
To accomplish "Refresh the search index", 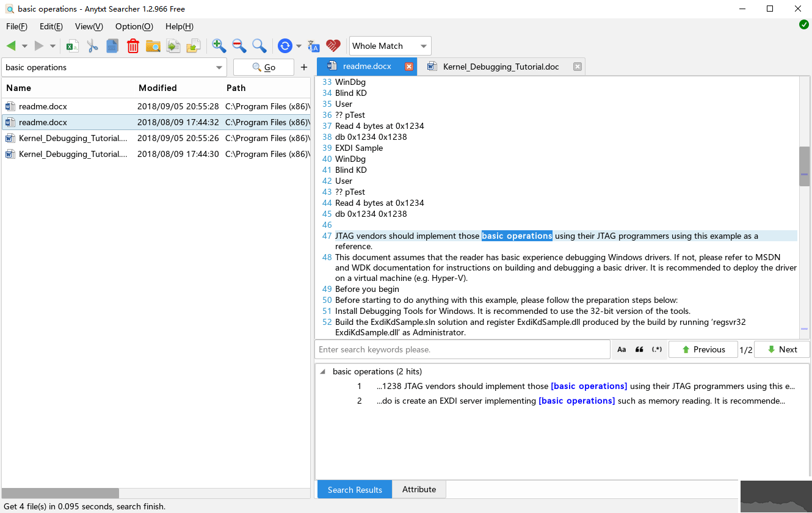I will click(x=286, y=46).
